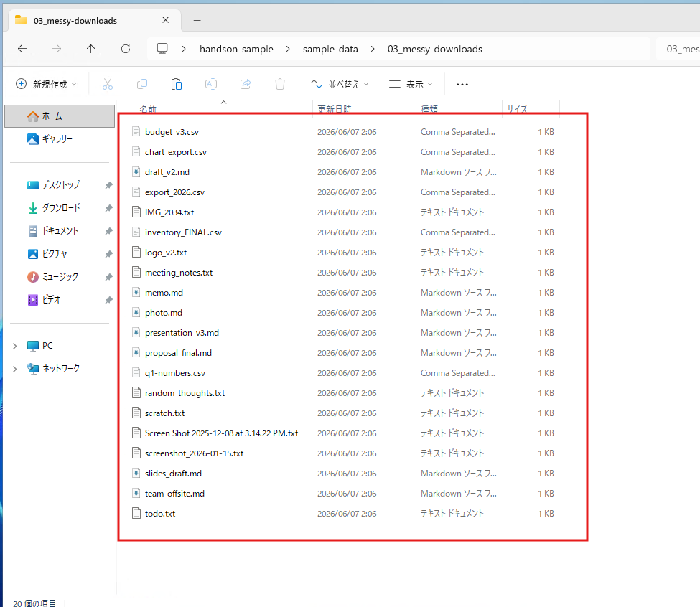Open ホーム in the sidebar
Viewport: 700px width, 607px height.
click(x=60, y=116)
